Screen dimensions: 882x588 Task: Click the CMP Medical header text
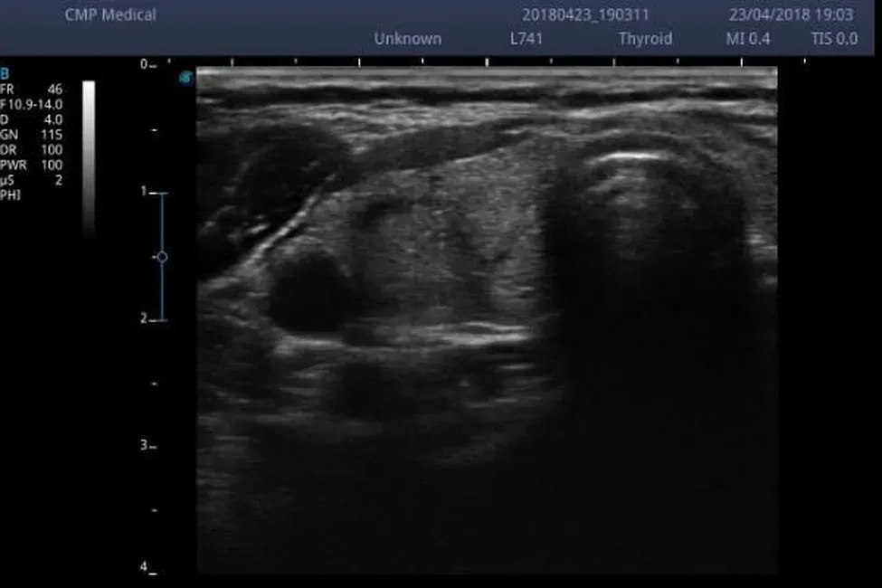click(x=110, y=14)
